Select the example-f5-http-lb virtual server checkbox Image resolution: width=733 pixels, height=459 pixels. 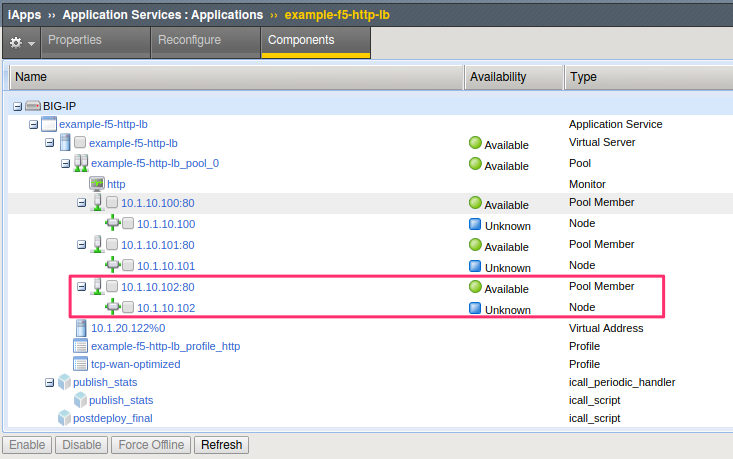click(80, 142)
